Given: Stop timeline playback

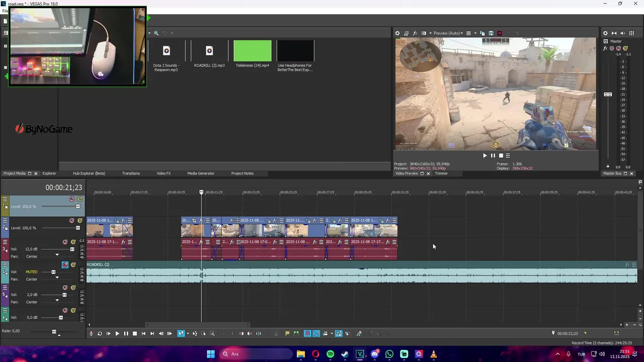Looking at the screenshot, I should coord(134,333).
